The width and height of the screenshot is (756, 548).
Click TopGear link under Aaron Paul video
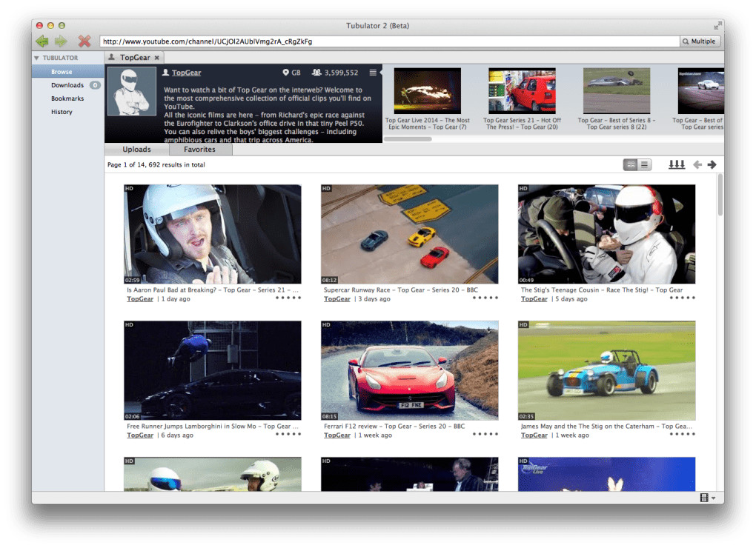click(x=140, y=299)
